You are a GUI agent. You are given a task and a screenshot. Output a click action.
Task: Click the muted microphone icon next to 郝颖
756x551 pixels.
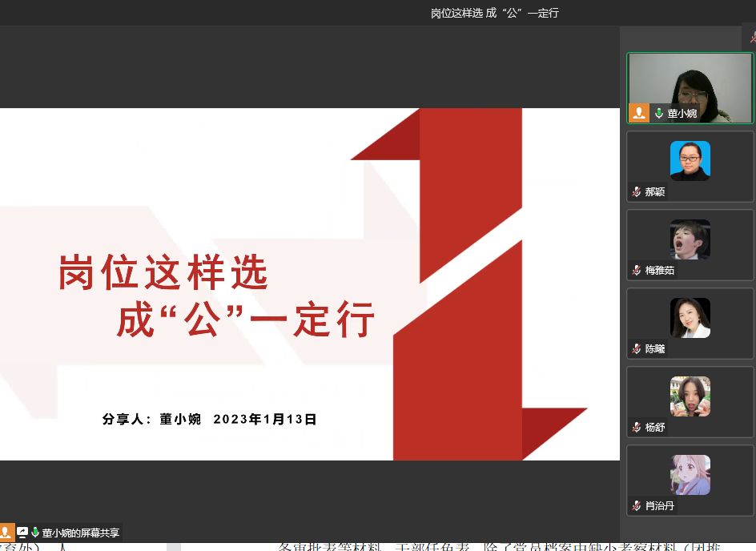click(636, 192)
